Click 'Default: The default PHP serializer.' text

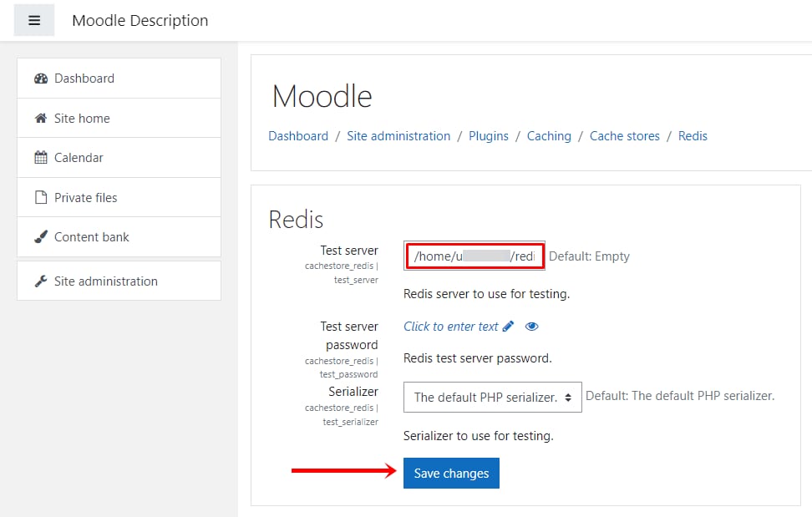point(680,396)
